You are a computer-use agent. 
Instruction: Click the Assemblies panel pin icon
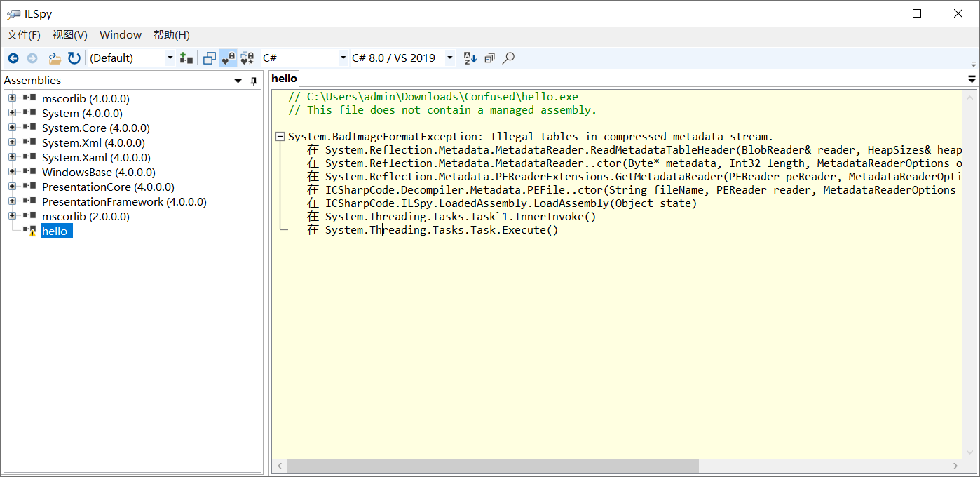coord(254,81)
